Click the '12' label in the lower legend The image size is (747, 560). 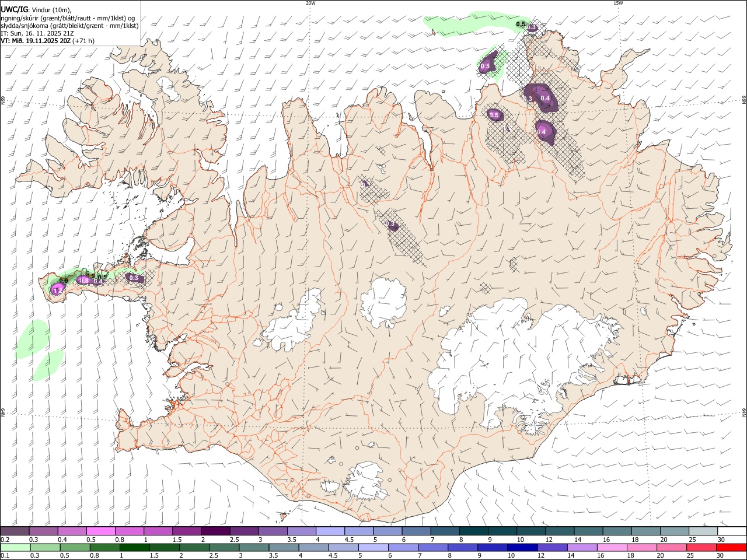(x=541, y=555)
